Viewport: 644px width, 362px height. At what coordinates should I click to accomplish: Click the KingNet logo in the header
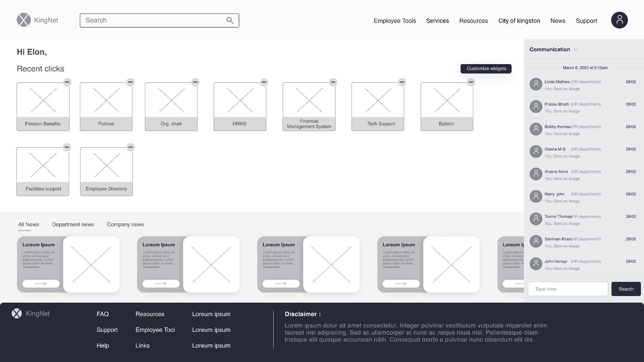pyautogui.click(x=37, y=20)
